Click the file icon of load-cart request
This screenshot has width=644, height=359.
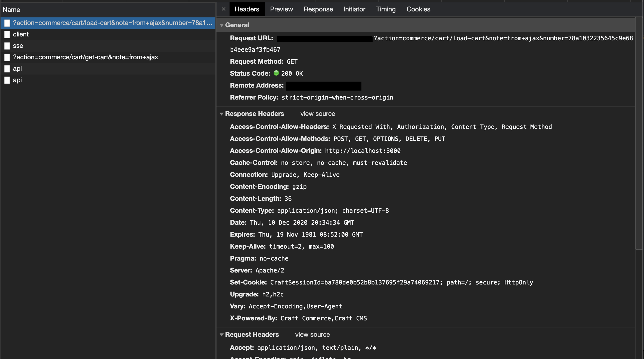(7, 23)
